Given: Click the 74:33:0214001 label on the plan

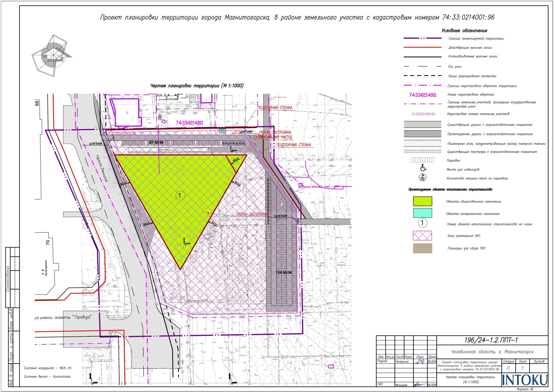Looking at the screenshot, I should (189, 123).
